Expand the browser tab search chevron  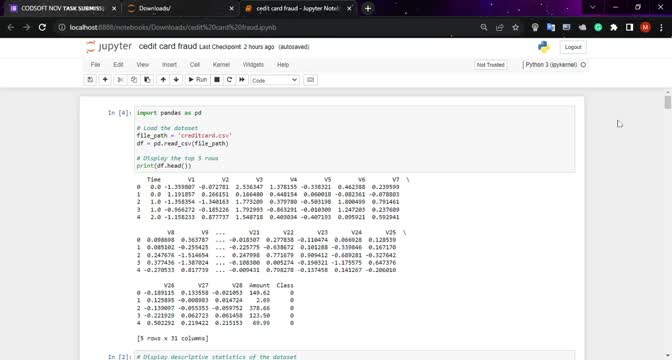[593, 7]
